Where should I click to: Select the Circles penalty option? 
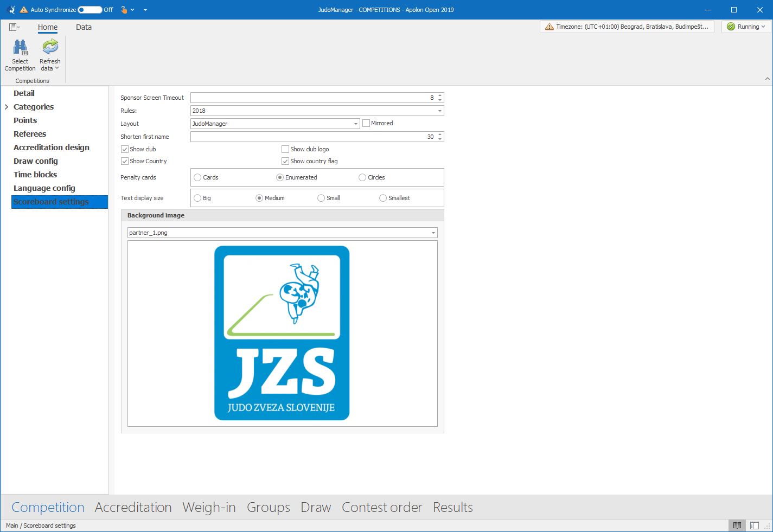point(362,177)
